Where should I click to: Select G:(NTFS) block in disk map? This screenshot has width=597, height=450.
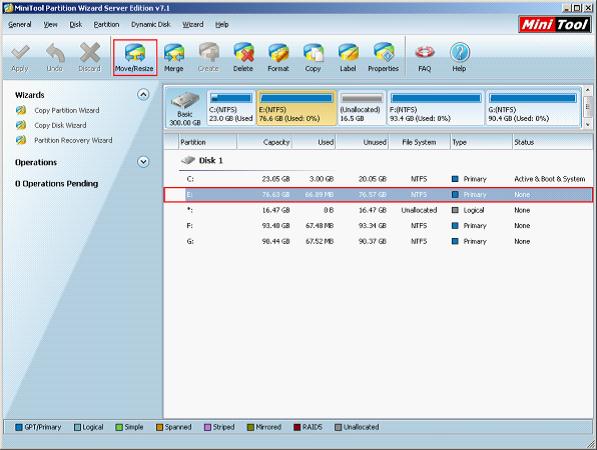(x=533, y=108)
